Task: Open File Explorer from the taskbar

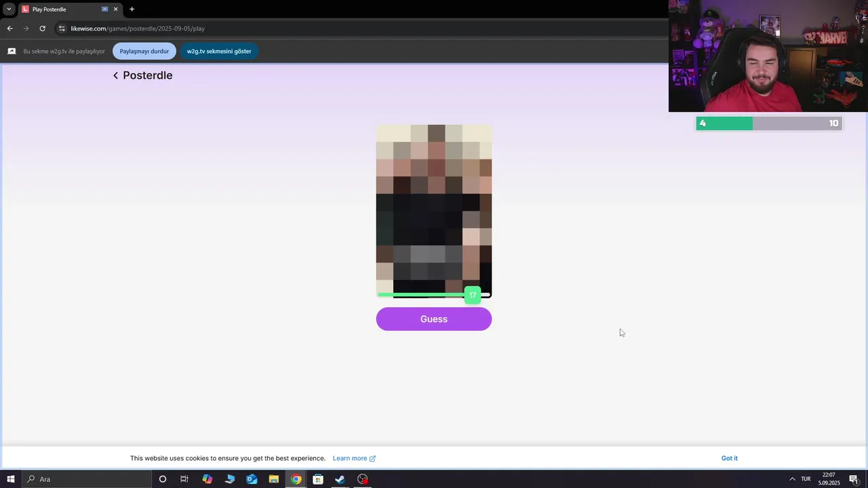Action: [274, 479]
